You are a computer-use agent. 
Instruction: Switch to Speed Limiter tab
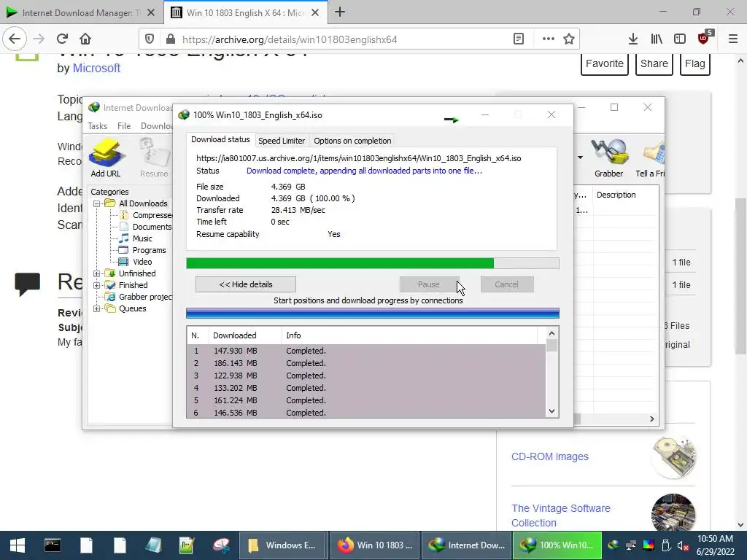(281, 141)
